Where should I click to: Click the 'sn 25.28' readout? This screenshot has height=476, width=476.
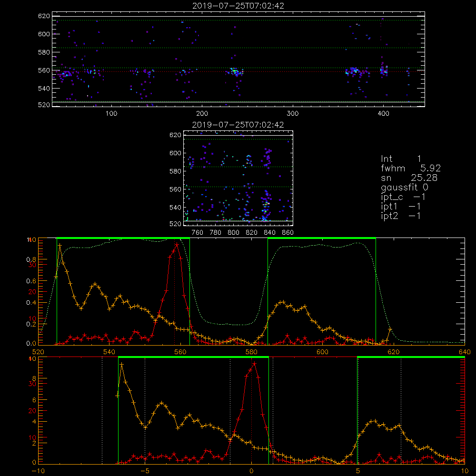click(409, 178)
